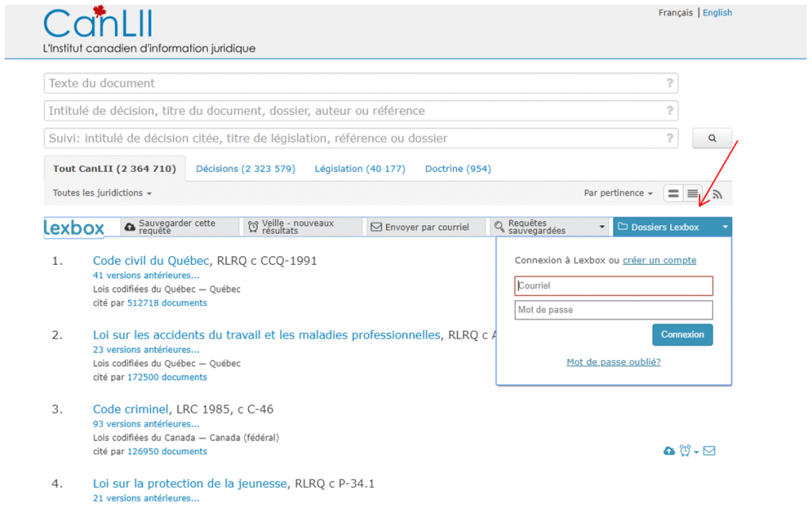Click the cloud save icon beside Code criminel
Viewport: 812px width, 521px height.
pyautogui.click(x=668, y=451)
